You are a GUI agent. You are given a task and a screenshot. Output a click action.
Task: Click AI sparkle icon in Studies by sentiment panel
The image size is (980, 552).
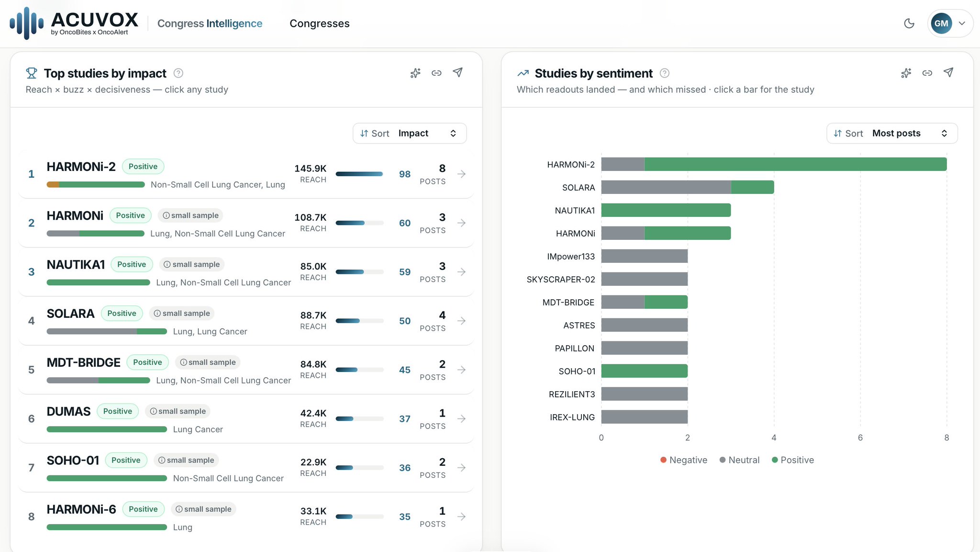pos(906,73)
